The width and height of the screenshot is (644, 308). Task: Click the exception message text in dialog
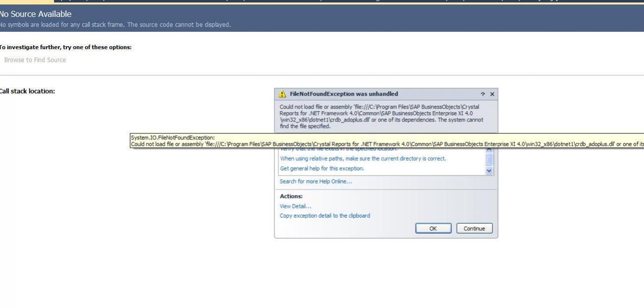pyautogui.click(x=382, y=117)
